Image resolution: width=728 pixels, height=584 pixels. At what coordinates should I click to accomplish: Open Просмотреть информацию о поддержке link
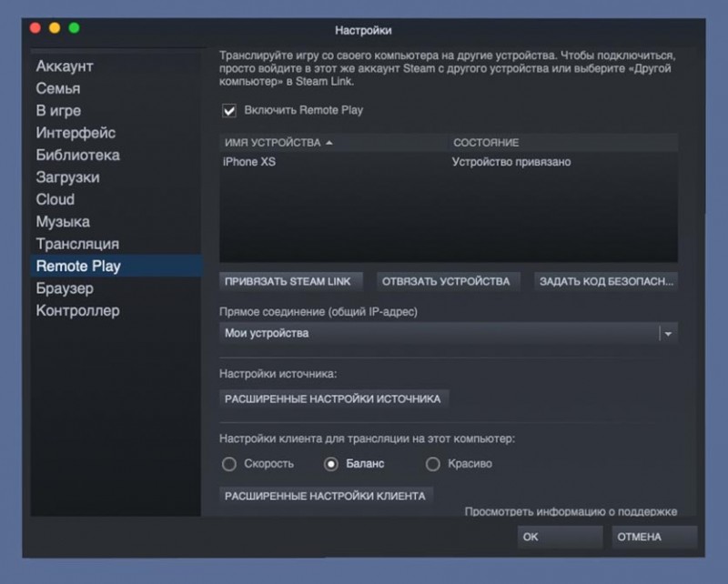[571, 511]
